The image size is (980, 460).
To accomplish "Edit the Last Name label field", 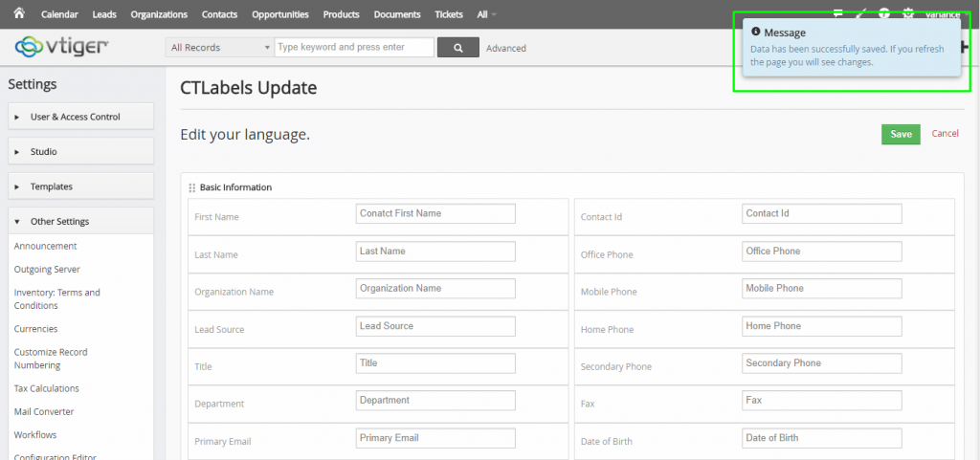I will click(435, 251).
